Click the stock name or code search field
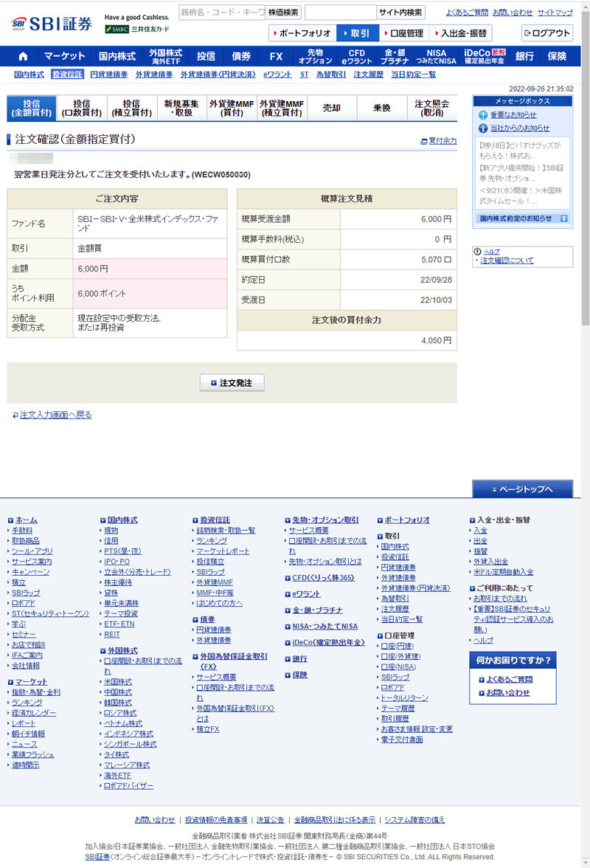 tap(221, 13)
